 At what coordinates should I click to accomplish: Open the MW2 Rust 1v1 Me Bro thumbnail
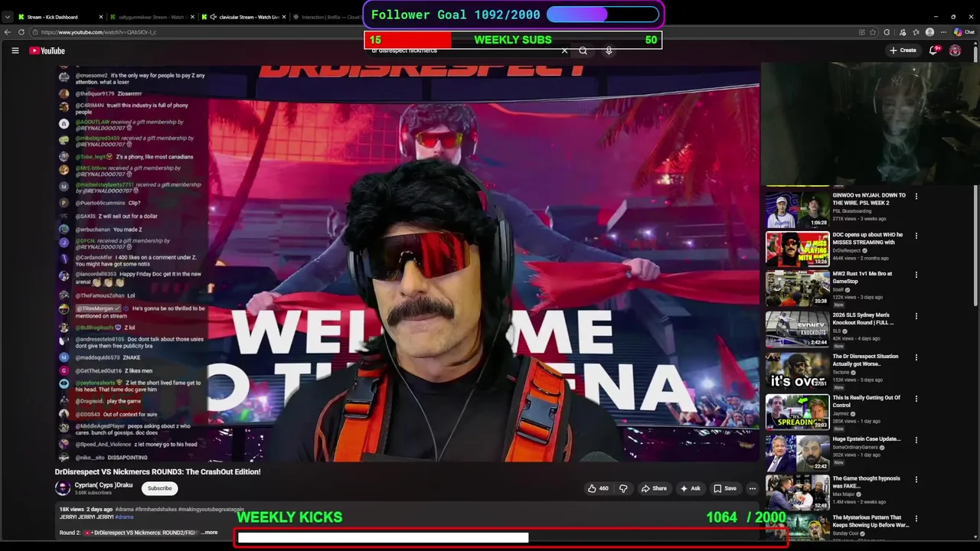[x=797, y=288]
